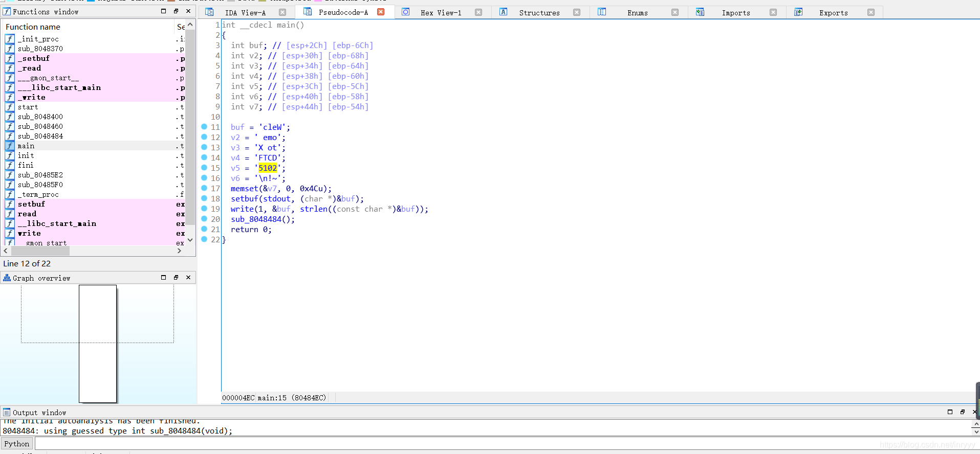Image resolution: width=980 pixels, height=454 pixels.
Task: Close the Functions window panel
Action: [x=188, y=11]
